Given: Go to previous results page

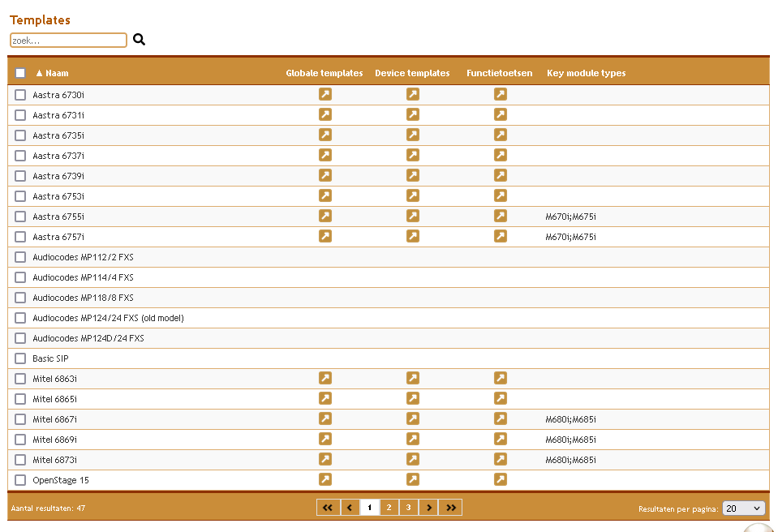Looking at the screenshot, I should pyautogui.click(x=350, y=507).
